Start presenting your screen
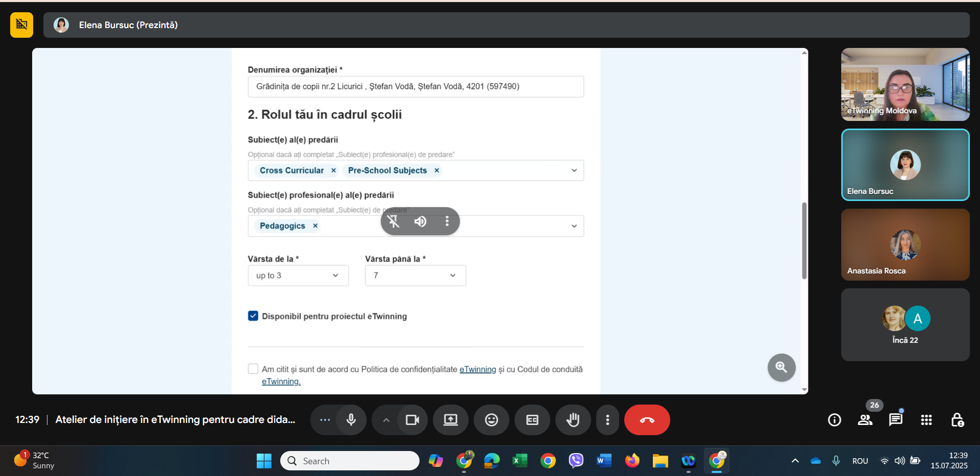The height and width of the screenshot is (476, 980). (x=450, y=420)
